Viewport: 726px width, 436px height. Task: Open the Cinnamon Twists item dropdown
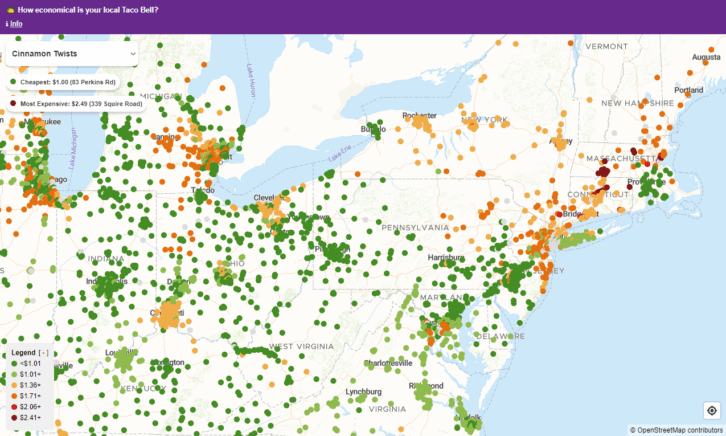[x=72, y=54]
